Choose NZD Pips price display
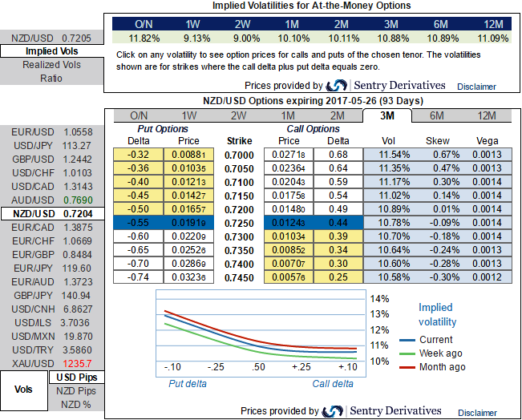The image size is (522, 420). tap(76, 391)
